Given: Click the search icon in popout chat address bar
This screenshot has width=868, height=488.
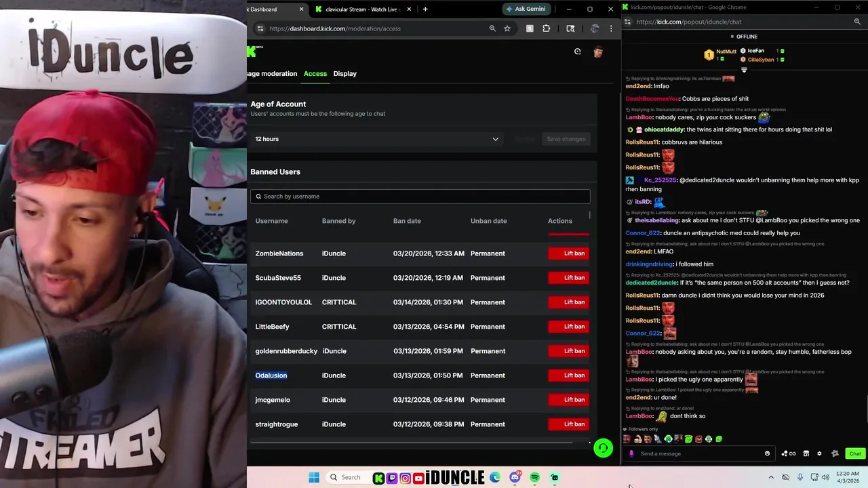Looking at the screenshot, I should click(x=858, y=22).
